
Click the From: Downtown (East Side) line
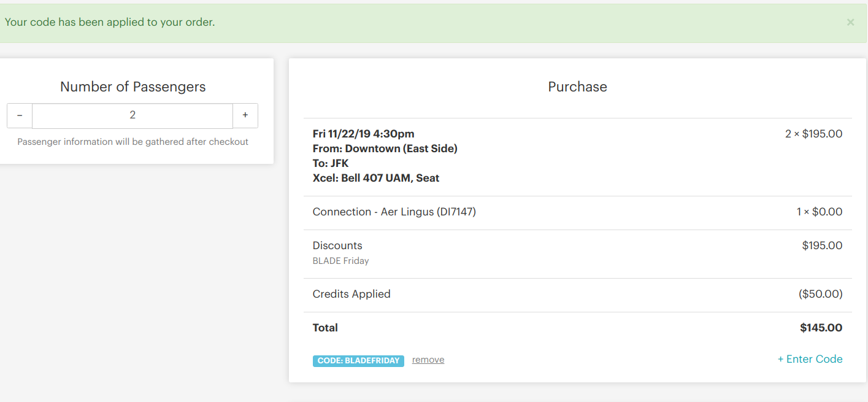385,149
